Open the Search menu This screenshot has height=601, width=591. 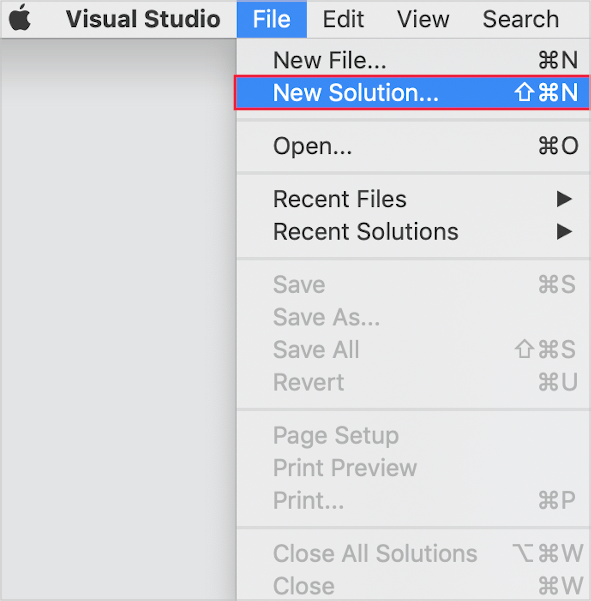(520, 19)
